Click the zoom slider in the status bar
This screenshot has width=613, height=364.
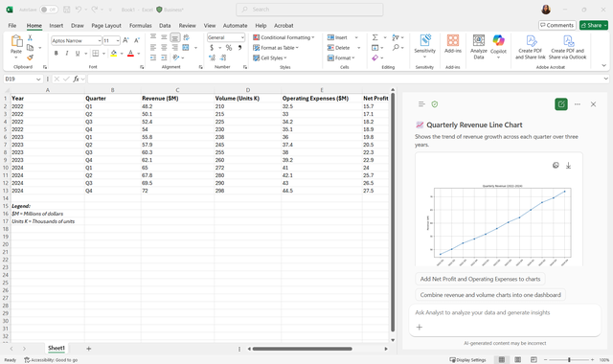click(569, 360)
